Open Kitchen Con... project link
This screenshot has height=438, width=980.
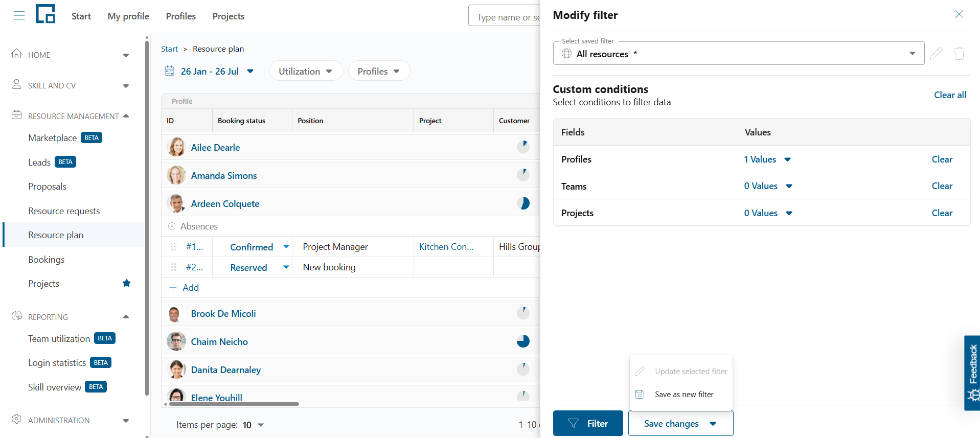coord(446,247)
